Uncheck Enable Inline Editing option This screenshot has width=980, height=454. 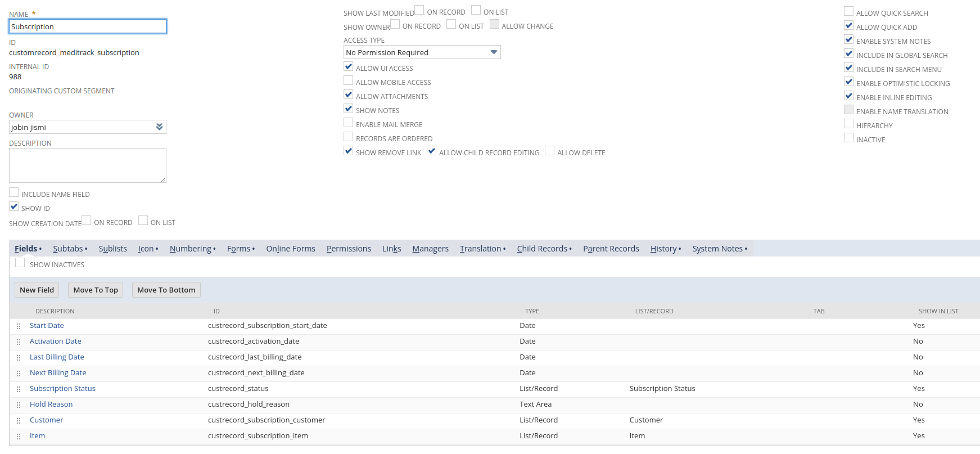[849, 96]
